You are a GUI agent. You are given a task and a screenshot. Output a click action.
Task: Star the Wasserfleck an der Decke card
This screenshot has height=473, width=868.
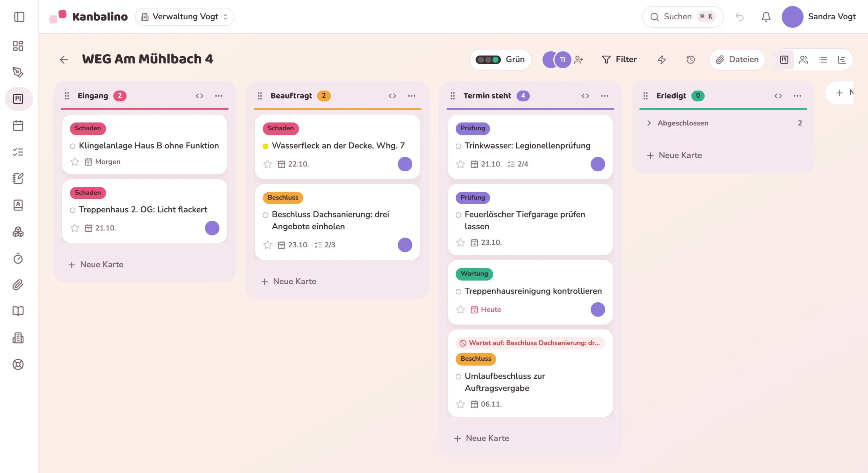point(268,164)
